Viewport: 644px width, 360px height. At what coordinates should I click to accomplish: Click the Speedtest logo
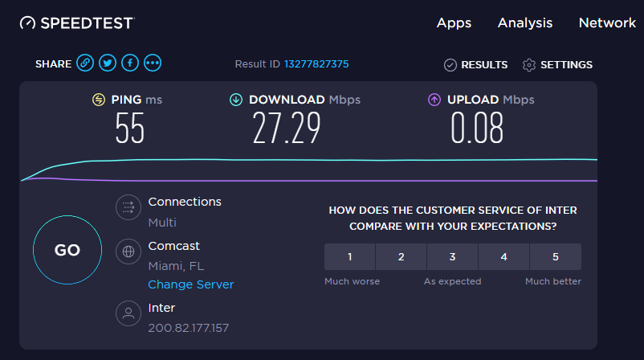pyautogui.click(x=77, y=23)
